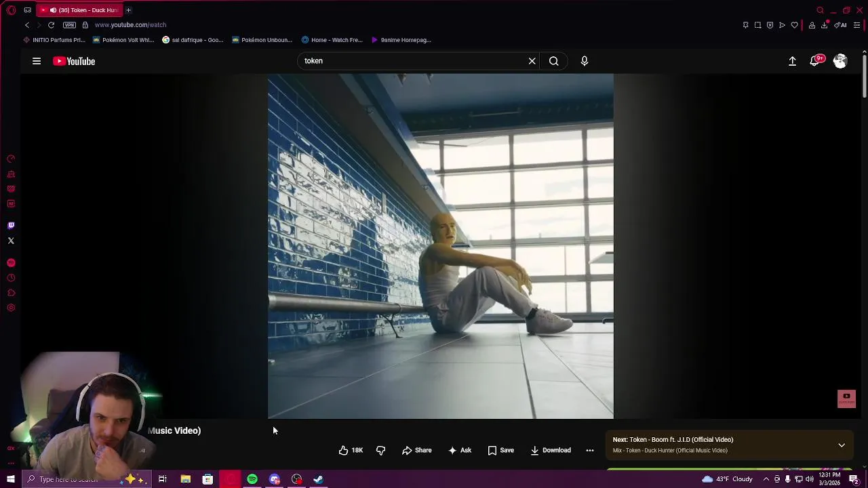Screen dimensions: 868x488
Task: Share the video
Action: tap(416, 450)
